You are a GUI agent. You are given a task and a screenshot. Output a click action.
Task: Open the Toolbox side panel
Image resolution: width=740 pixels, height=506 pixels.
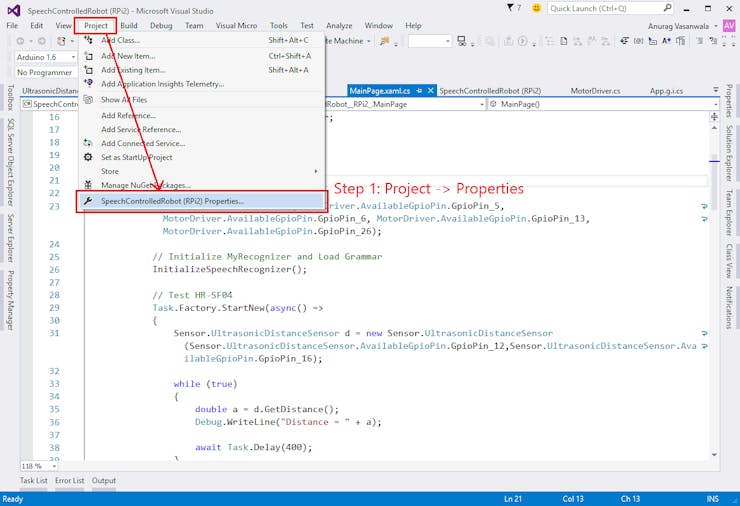point(11,98)
